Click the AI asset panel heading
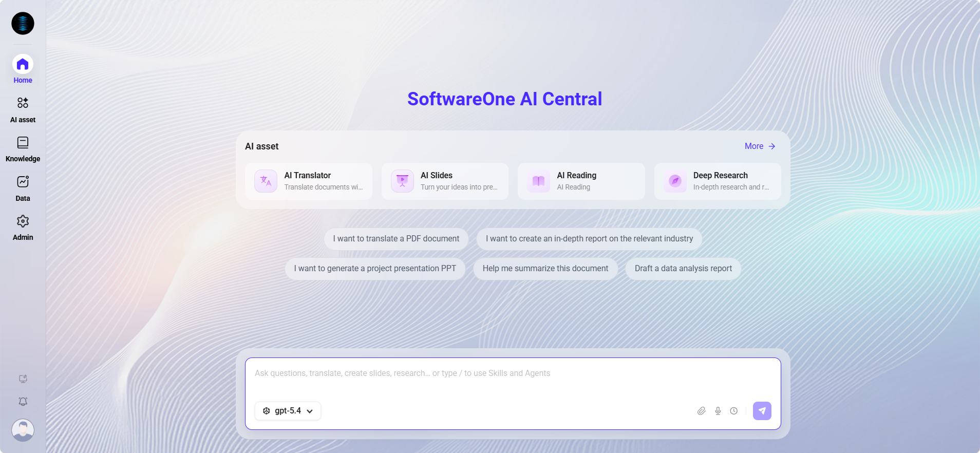This screenshot has width=980, height=453. [262, 146]
